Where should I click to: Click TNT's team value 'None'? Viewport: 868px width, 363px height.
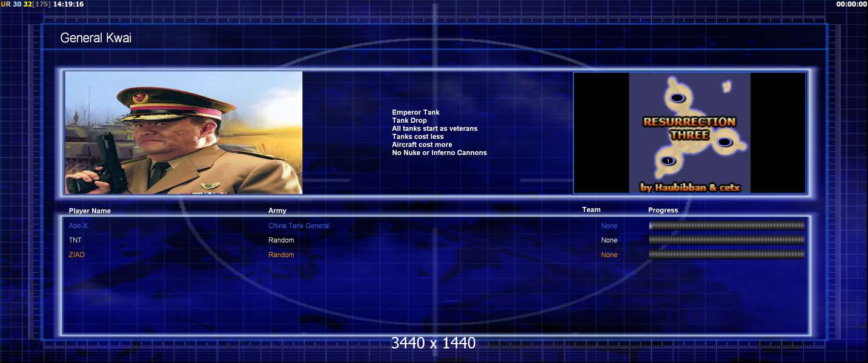(x=609, y=240)
